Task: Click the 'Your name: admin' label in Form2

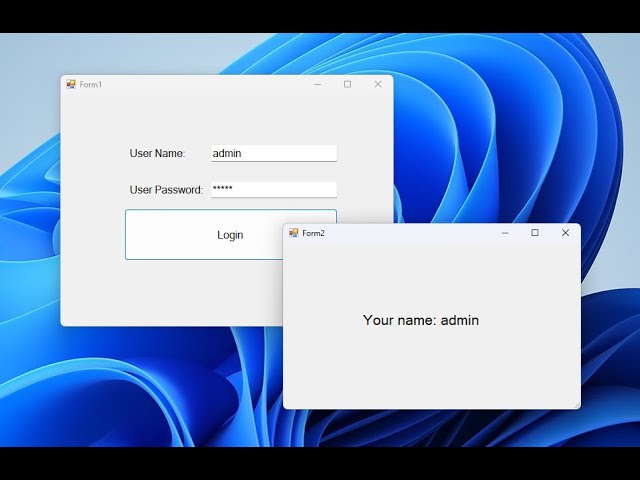Action: pyautogui.click(x=421, y=320)
